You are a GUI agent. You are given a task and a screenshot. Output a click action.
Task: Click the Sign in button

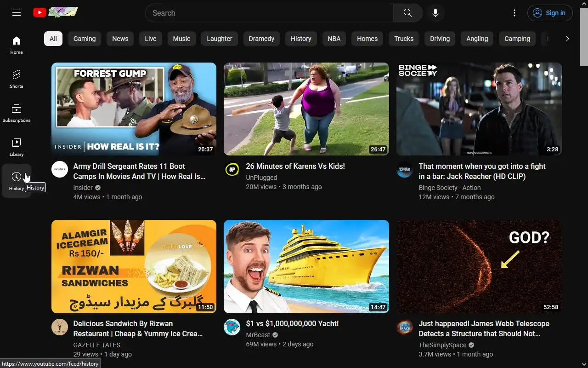pos(550,13)
